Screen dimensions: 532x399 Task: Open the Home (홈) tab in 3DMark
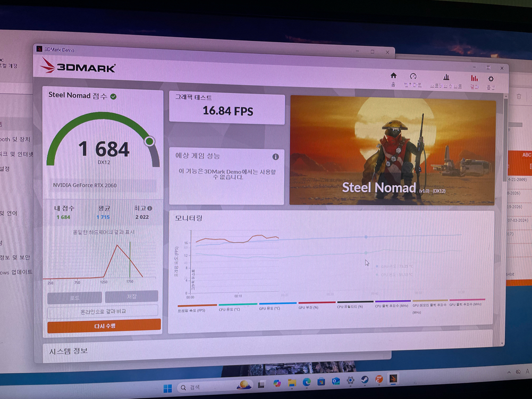pyautogui.click(x=393, y=79)
